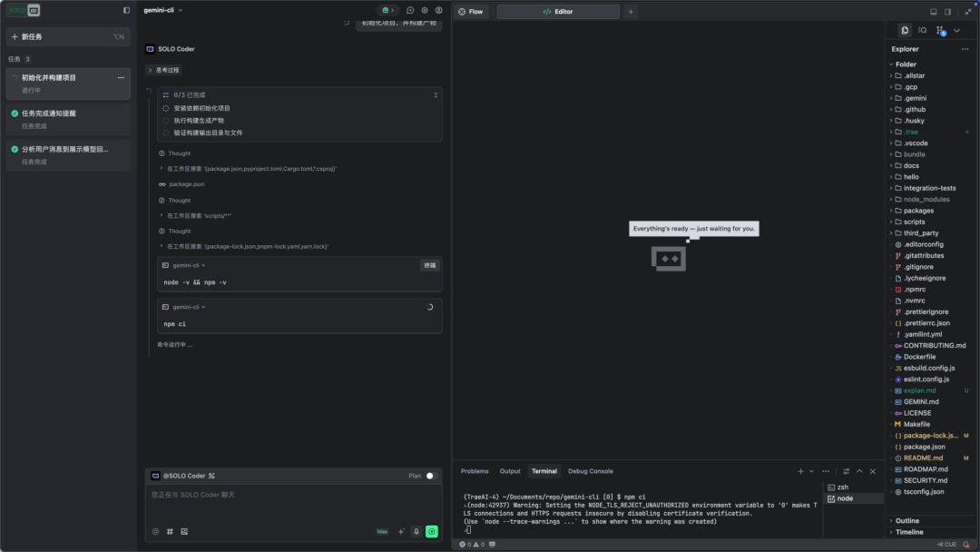Click the @ mention icon in chat input
The width and height of the screenshot is (980, 552).
click(156, 531)
